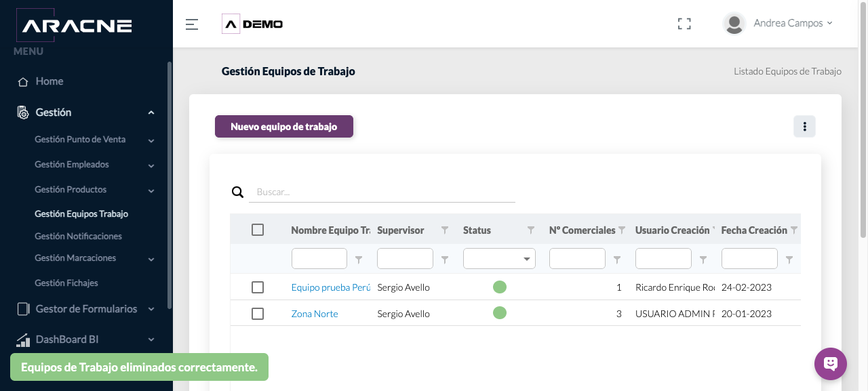Check the Equipo prueba Perú row checkbox
This screenshot has width=868, height=391.
tap(258, 287)
